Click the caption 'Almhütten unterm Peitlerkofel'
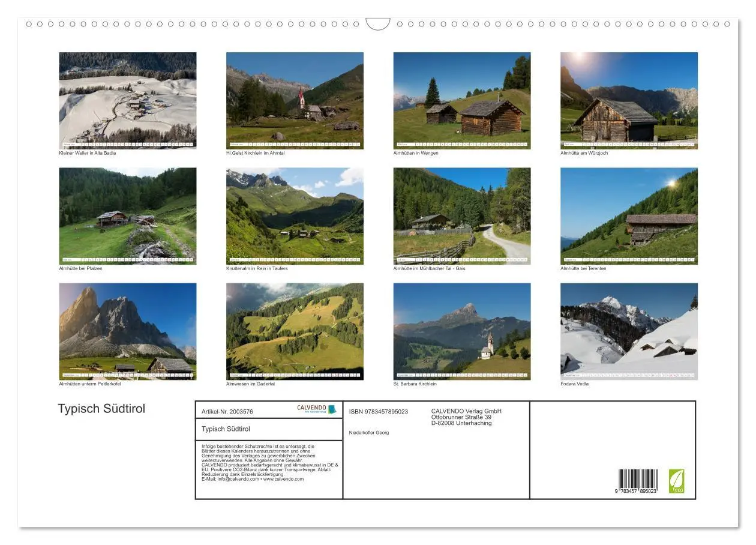The height and width of the screenshot is (545, 756). pos(90,384)
